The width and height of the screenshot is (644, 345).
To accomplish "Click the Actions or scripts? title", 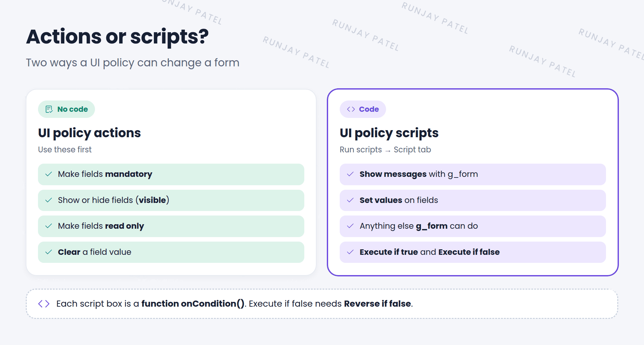I will (117, 37).
